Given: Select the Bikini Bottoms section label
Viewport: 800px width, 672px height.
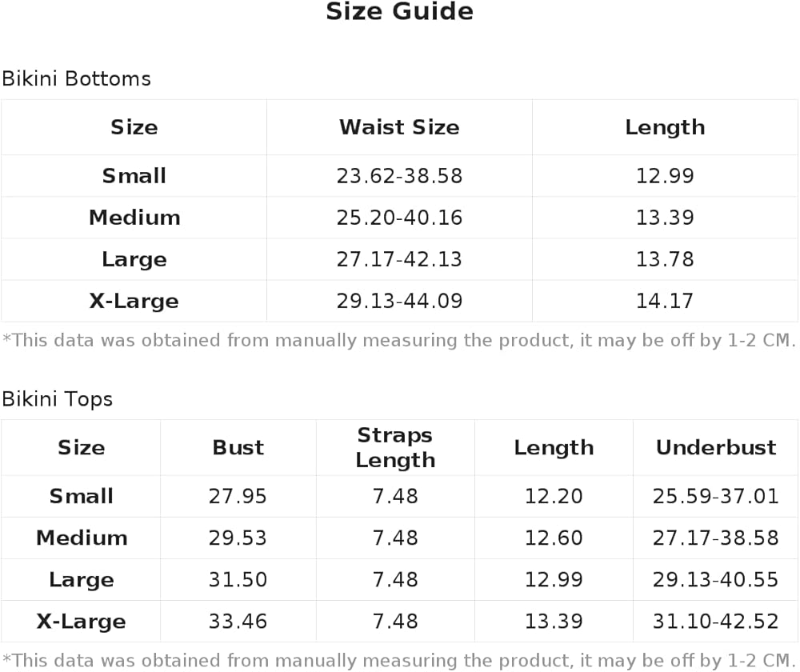Looking at the screenshot, I should (77, 79).
